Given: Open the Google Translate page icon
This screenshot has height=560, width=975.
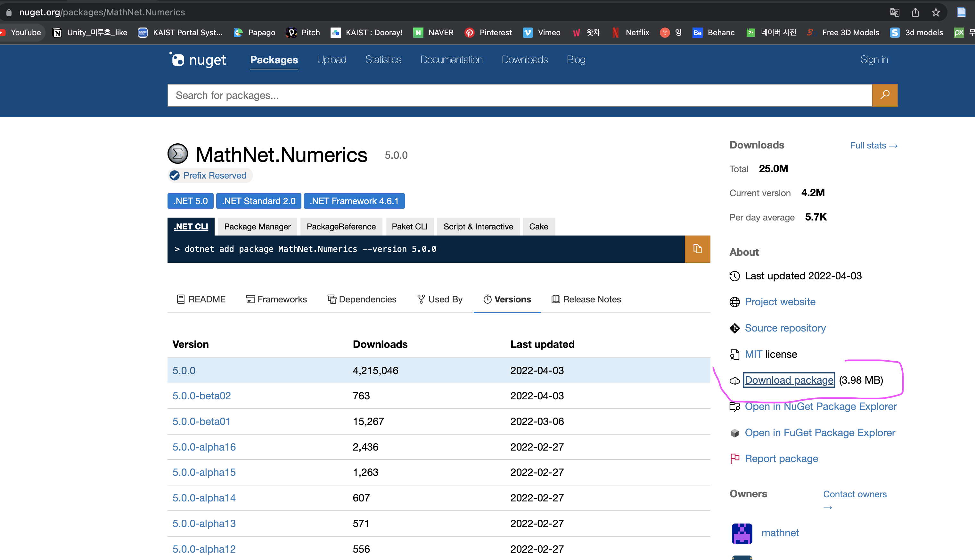Looking at the screenshot, I should 894,12.
